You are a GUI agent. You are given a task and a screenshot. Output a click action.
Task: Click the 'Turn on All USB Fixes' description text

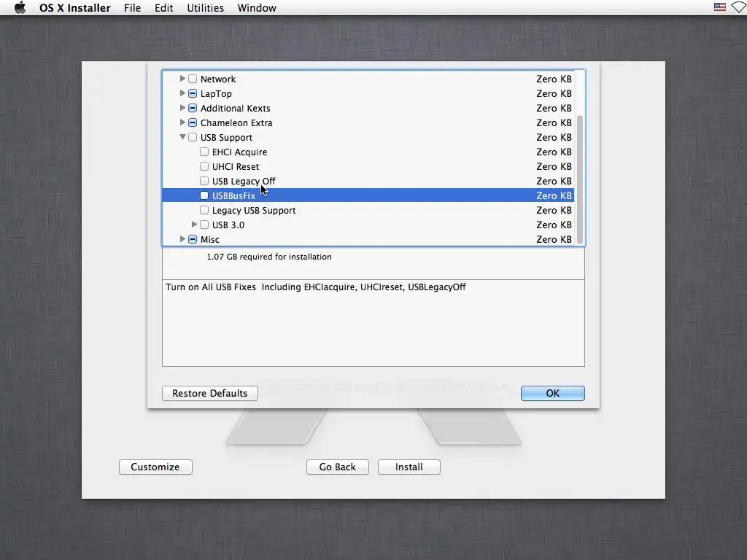point(315,287)
